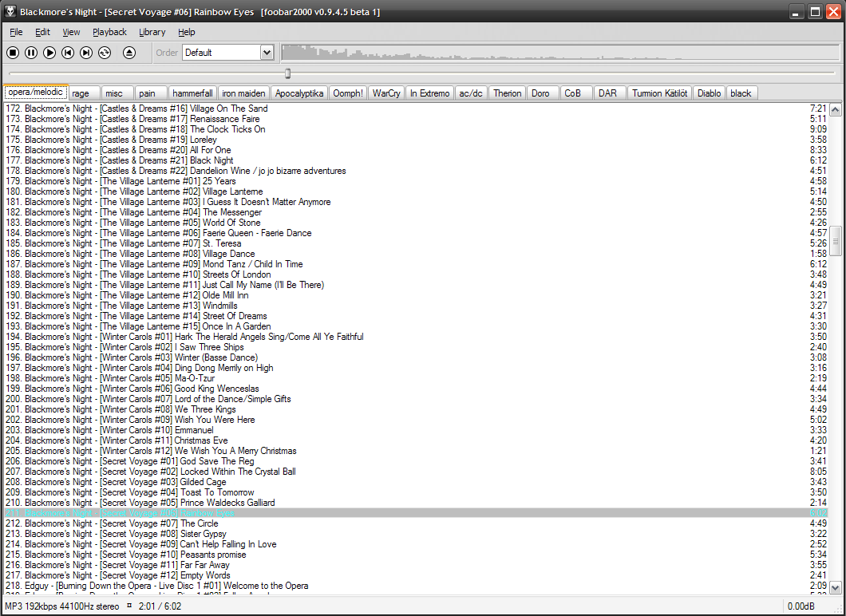Switch to the iron maiden playlist tab
Screen dimensions: 846x616
click(244, 93)
